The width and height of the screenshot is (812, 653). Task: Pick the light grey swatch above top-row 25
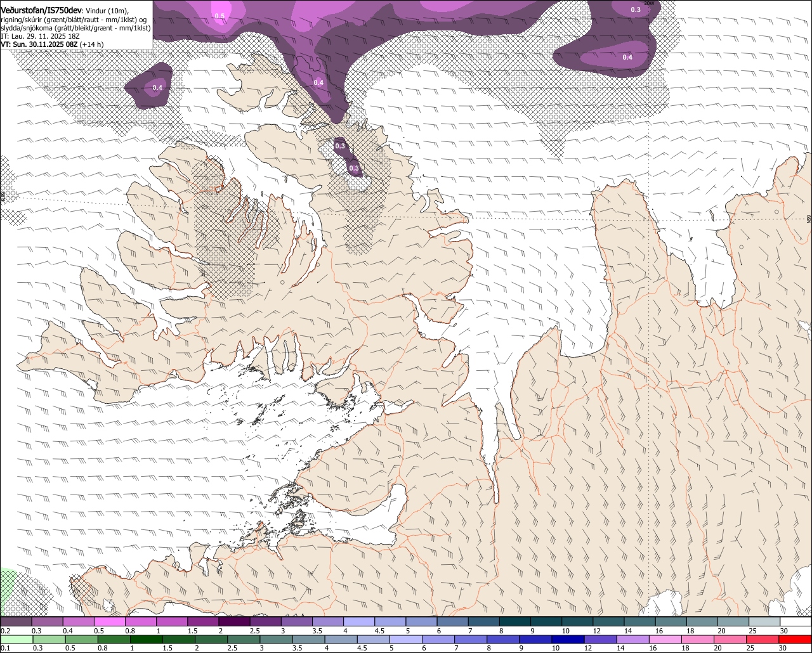(x=764, y=622)
